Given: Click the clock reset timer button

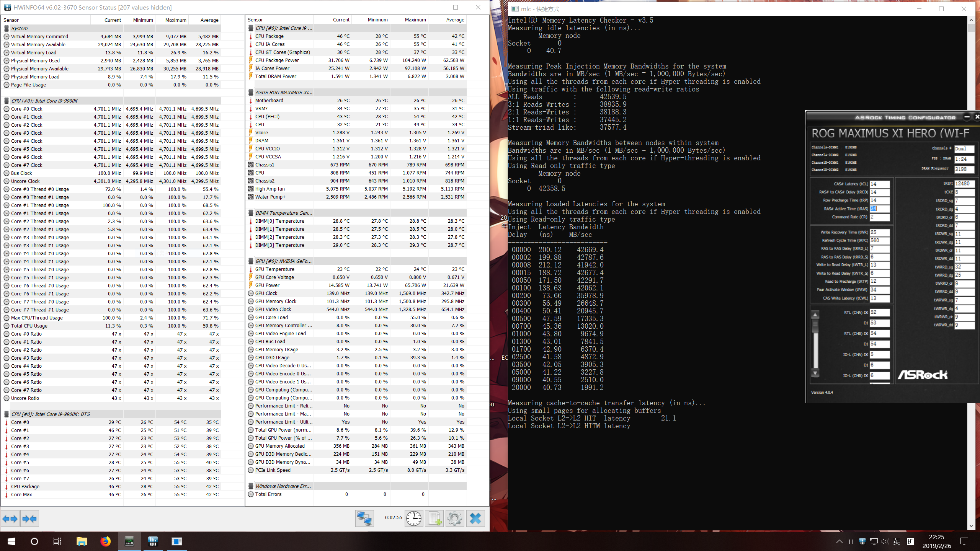Looking at the screenshot, I should (414, 519).
